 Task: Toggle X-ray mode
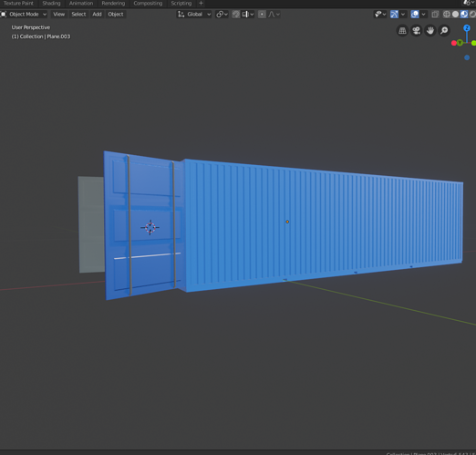[x=435, y=15]
